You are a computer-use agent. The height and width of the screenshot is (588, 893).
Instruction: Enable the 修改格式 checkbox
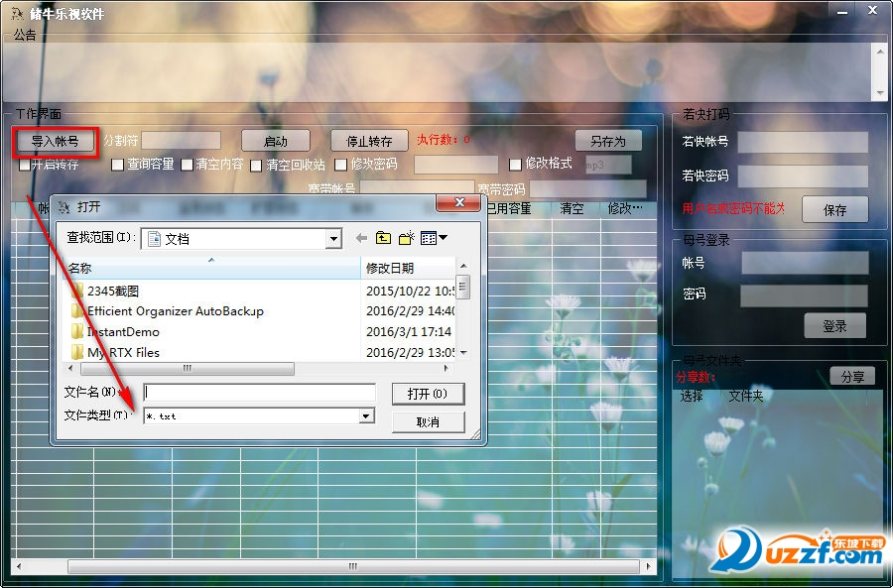(515, 165)
